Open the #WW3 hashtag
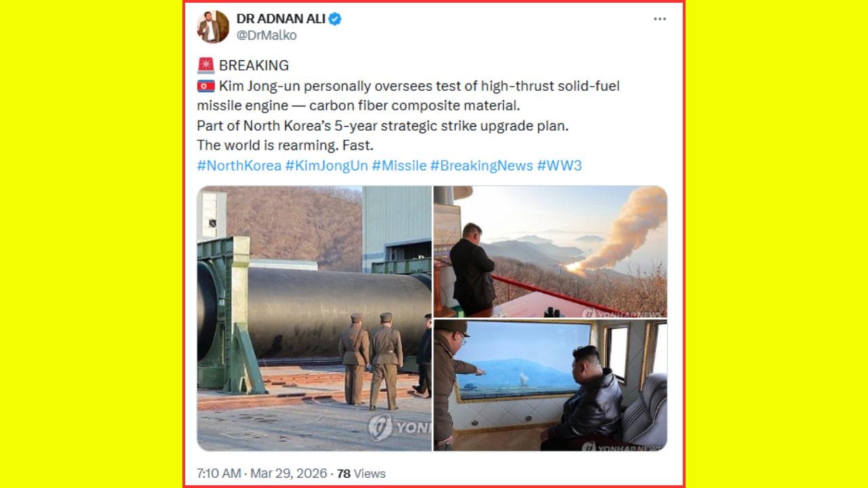This screenshot has height=488, width=868. pos(559,165)
